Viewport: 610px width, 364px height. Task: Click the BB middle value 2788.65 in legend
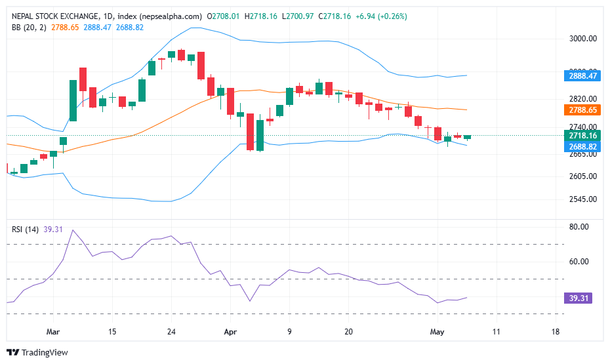(65, 28)
